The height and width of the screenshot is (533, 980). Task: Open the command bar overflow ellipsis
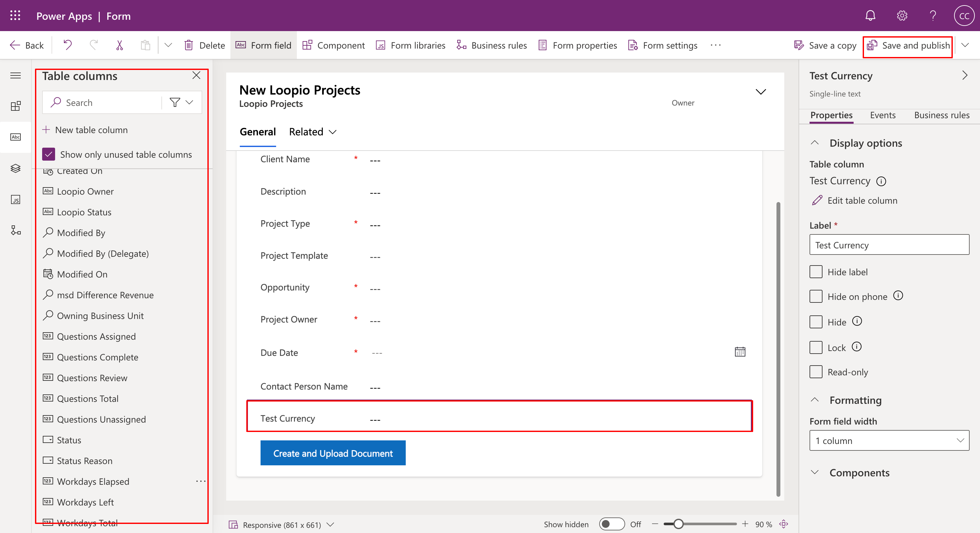click(716, 45)
